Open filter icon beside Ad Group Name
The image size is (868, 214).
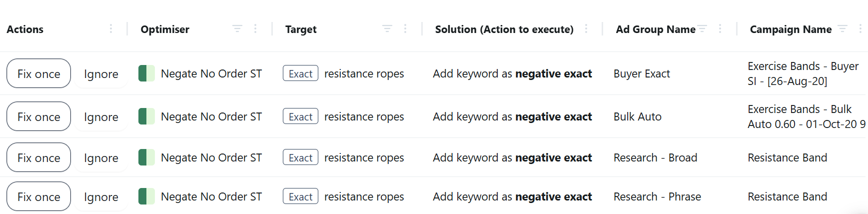click(702, 29)
